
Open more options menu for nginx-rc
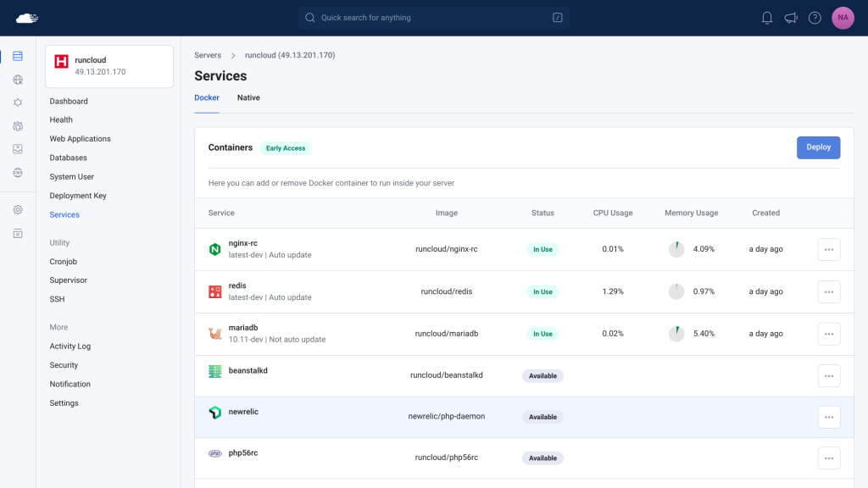coord(829,250)
